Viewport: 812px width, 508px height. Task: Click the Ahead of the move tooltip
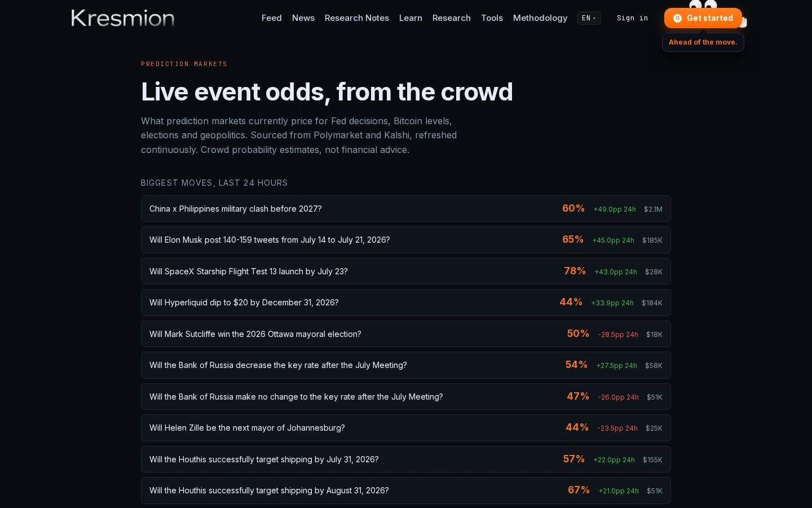click(x=703, y=42)
